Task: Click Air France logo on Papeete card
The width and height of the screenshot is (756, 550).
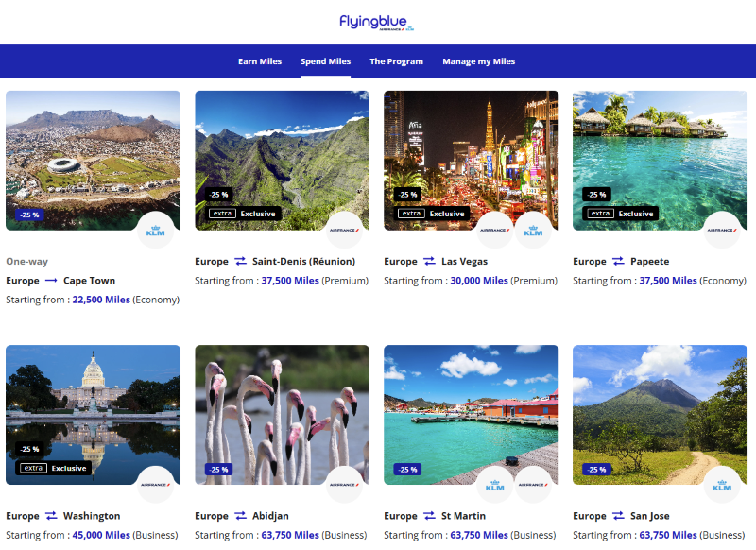Action: click(x=723, y=230)
